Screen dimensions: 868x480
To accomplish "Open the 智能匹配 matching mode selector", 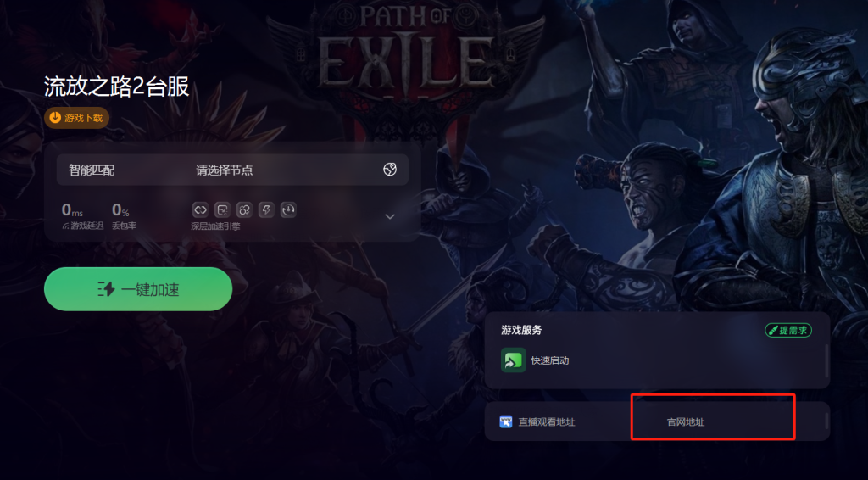I will (115, 170).
